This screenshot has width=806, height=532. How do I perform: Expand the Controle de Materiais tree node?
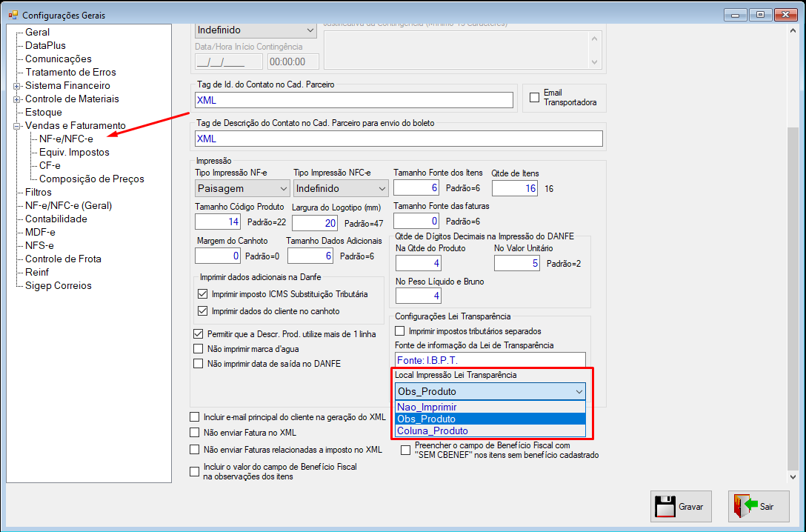click(x=16, y=99)
